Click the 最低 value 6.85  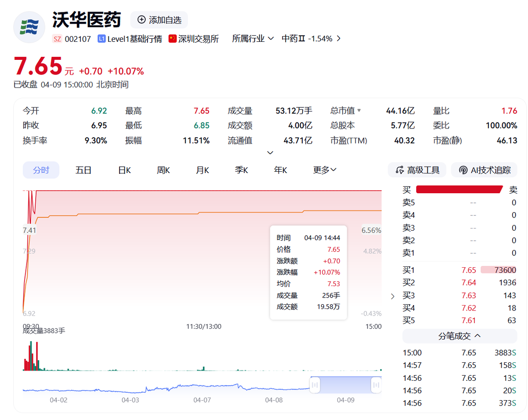(x=202, y=125)
